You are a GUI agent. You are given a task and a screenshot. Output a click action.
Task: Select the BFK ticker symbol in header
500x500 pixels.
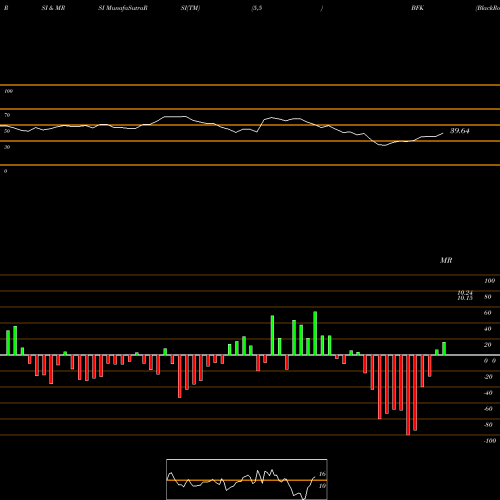tap(417, 8)
